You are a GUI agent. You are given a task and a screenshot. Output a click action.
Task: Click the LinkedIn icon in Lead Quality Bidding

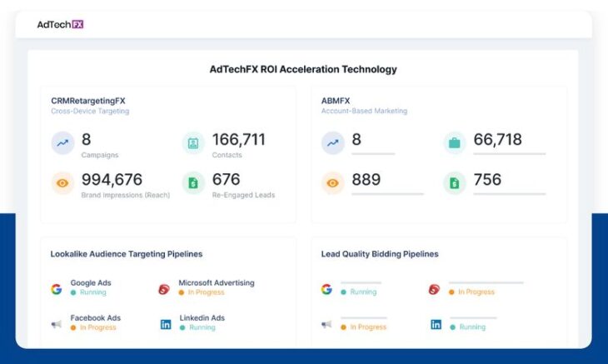[x=436, y=324]
